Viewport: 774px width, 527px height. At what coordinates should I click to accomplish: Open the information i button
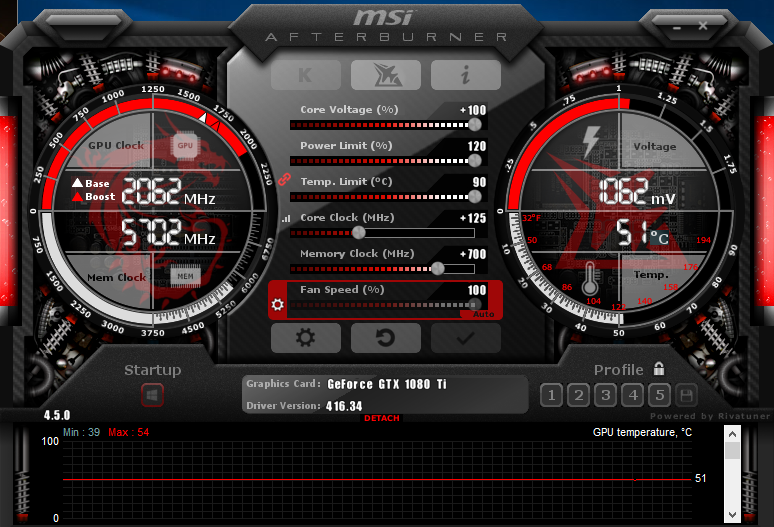(x=465, y=75)
